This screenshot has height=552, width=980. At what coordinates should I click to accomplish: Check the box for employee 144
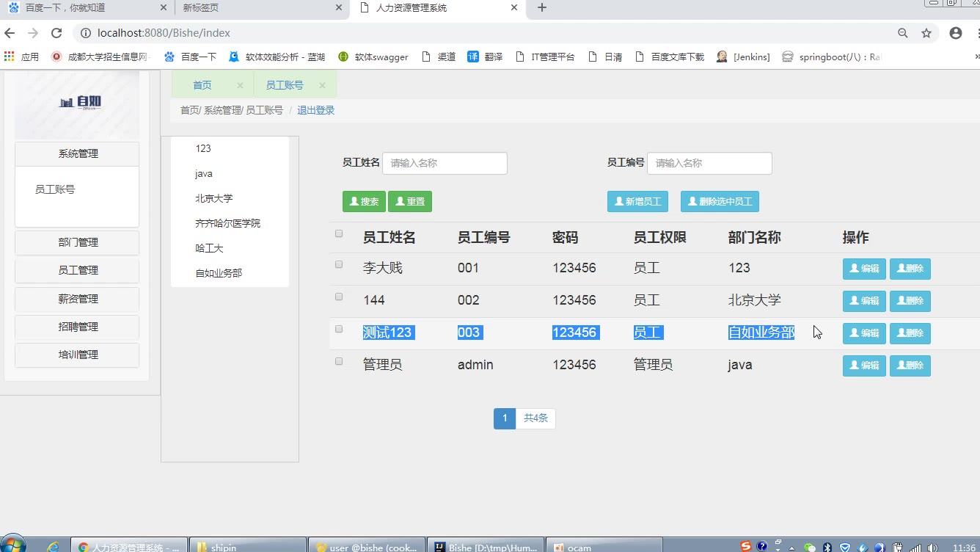pyautogui.click(x=339, y=297)
